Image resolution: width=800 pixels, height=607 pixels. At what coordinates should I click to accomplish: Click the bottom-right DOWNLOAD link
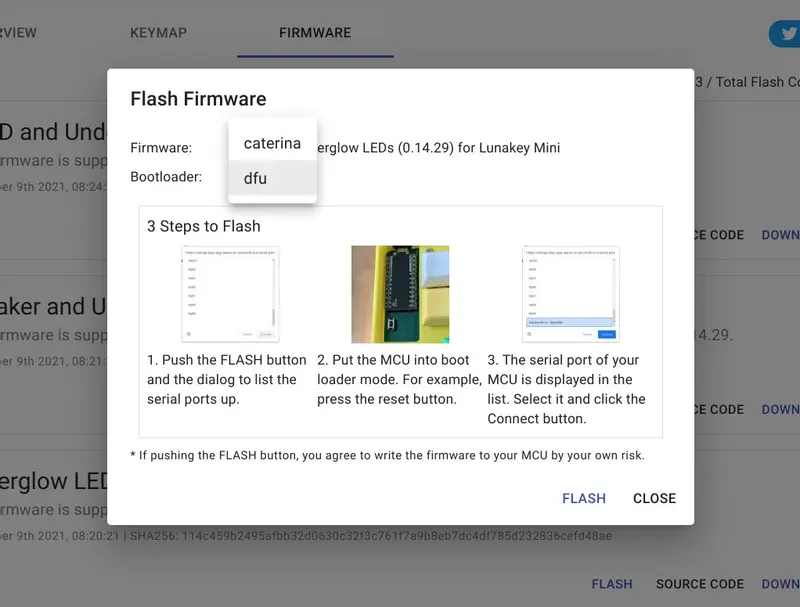(781, 584)
